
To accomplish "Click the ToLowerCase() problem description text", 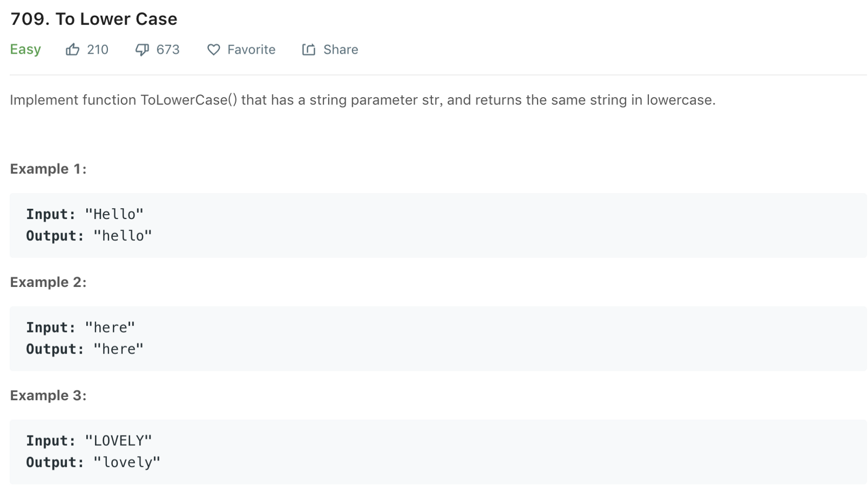I will tap(362, 100).
